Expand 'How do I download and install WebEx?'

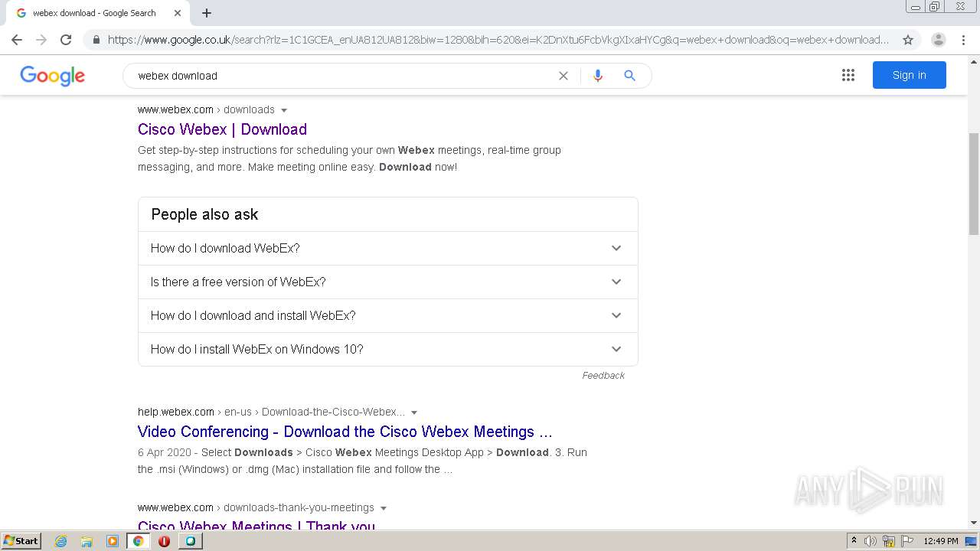387,315
